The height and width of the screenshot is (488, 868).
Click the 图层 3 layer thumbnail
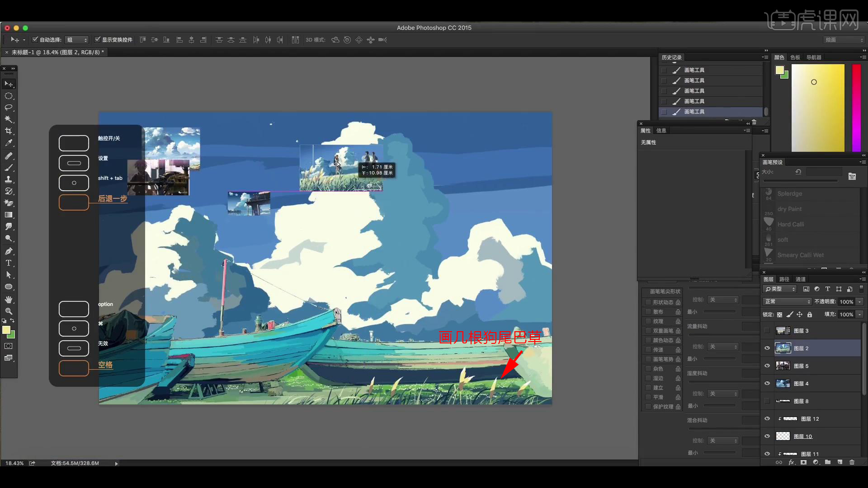click(783, 331)
